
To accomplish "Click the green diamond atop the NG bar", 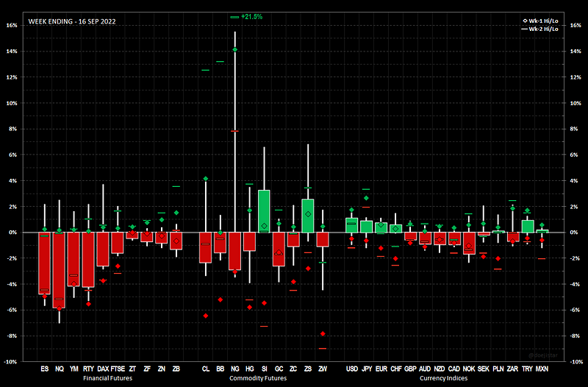I will 235,50.
